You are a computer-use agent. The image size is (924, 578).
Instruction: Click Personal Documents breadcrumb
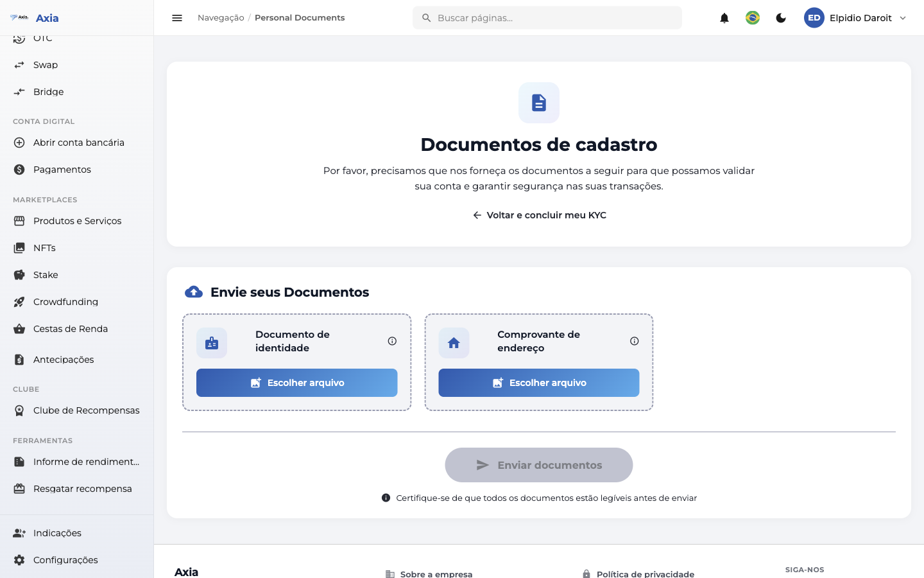tap(300, 18)
